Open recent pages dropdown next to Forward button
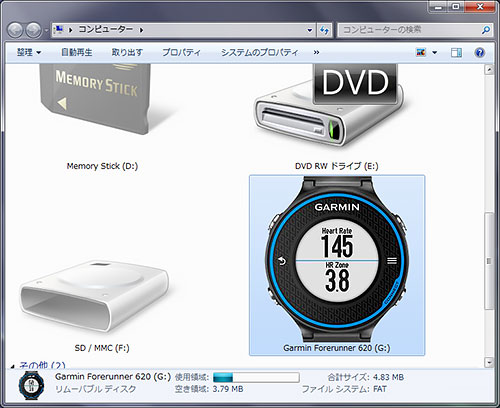 46,31
